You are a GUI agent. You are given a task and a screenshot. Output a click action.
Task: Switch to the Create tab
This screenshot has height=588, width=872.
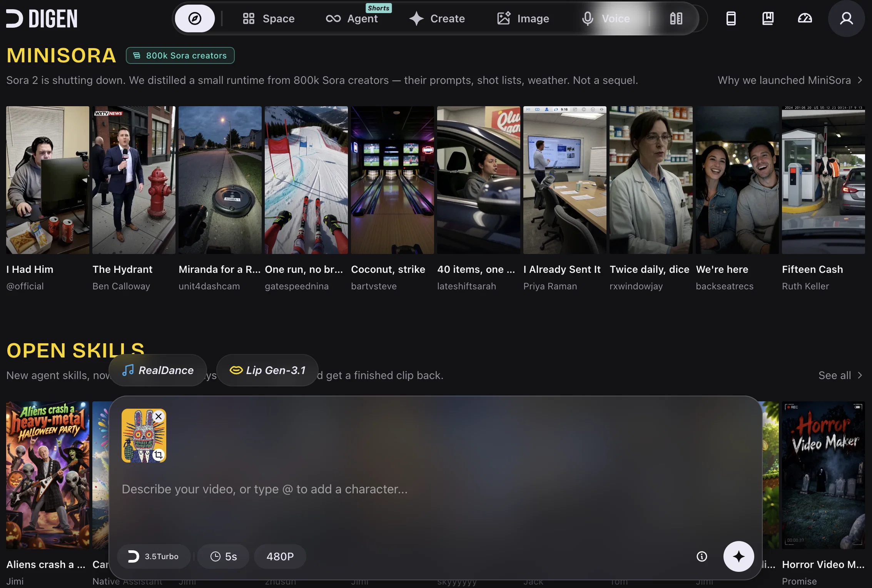pyautogui.click(x=437, y=18)
